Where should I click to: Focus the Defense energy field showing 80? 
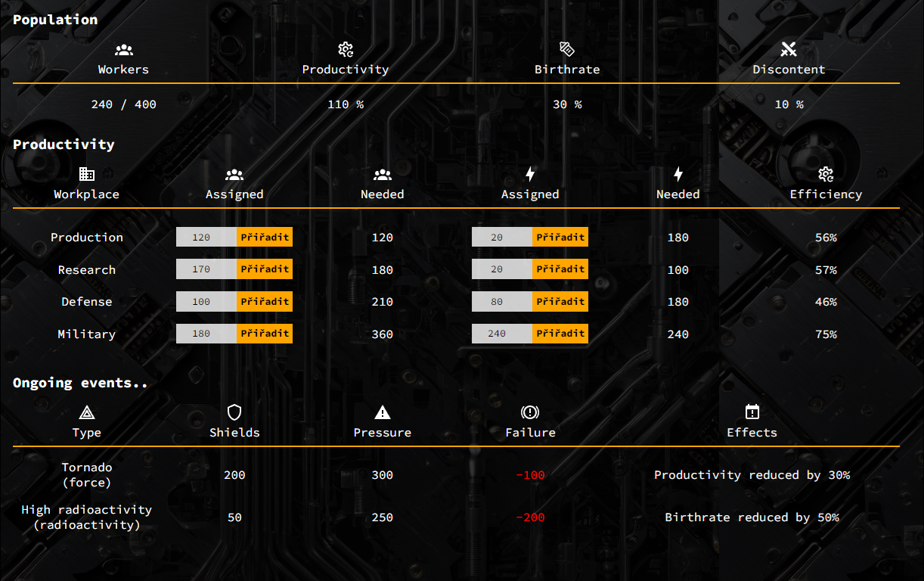[x=501, y=302]
